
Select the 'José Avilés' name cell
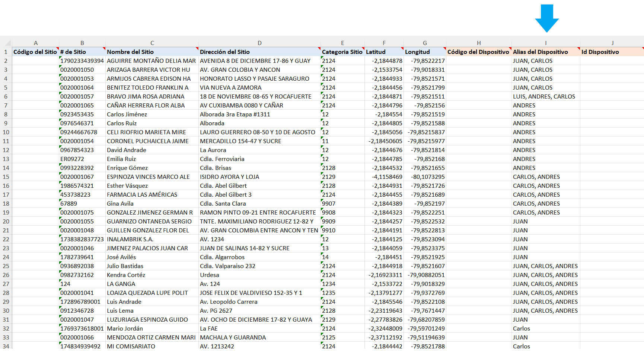coord(152,257)
